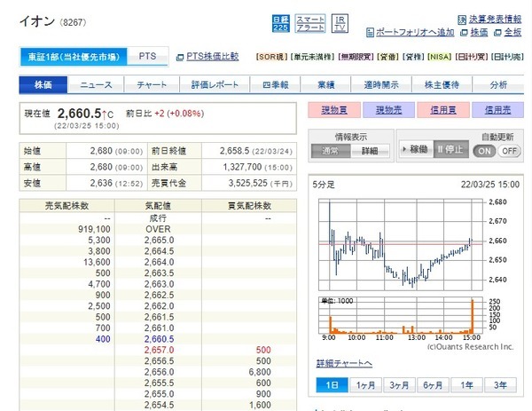Switch to the PTS market tab
Screen dimensions: 532x411
point(147,57)
